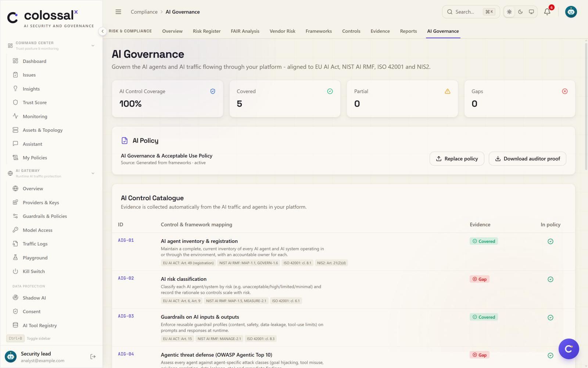Switch to Evidence tab
Image resolution: width=588 pixels, height=368 pixels.
coord(380,31)
